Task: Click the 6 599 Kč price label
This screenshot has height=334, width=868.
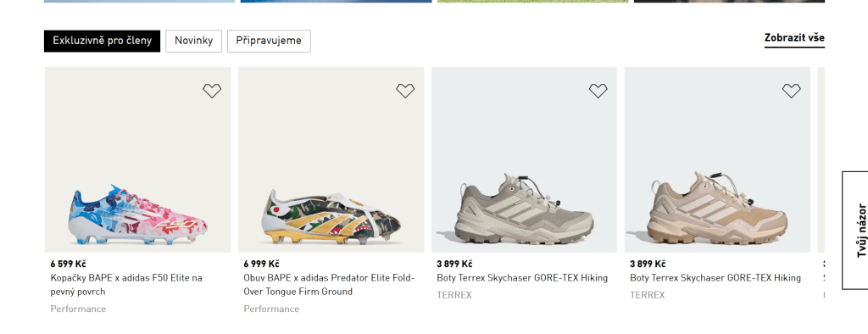Action: 68,264
